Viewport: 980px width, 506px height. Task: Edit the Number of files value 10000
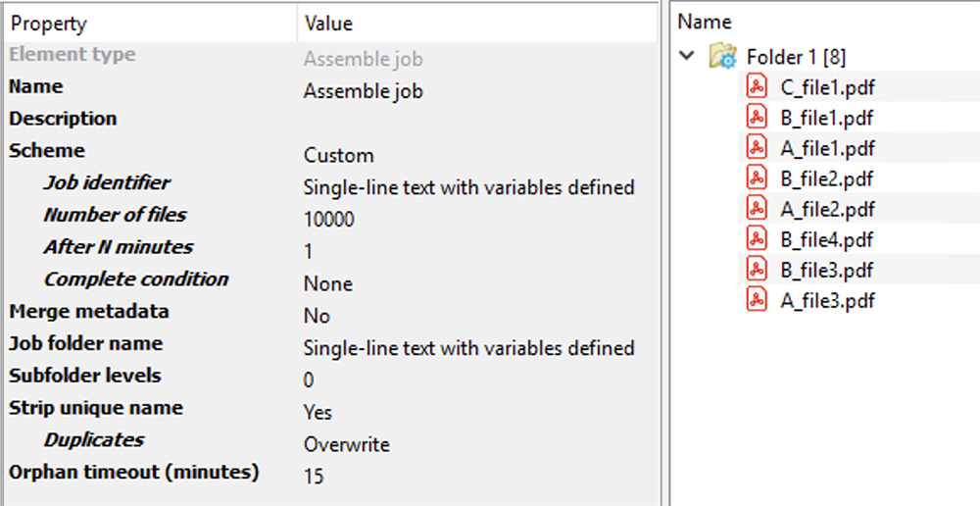tap(328, 220)
